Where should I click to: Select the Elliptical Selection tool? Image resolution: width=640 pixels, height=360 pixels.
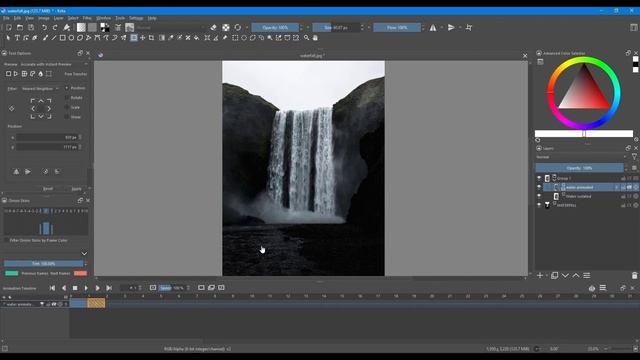[x=244, y=38]
